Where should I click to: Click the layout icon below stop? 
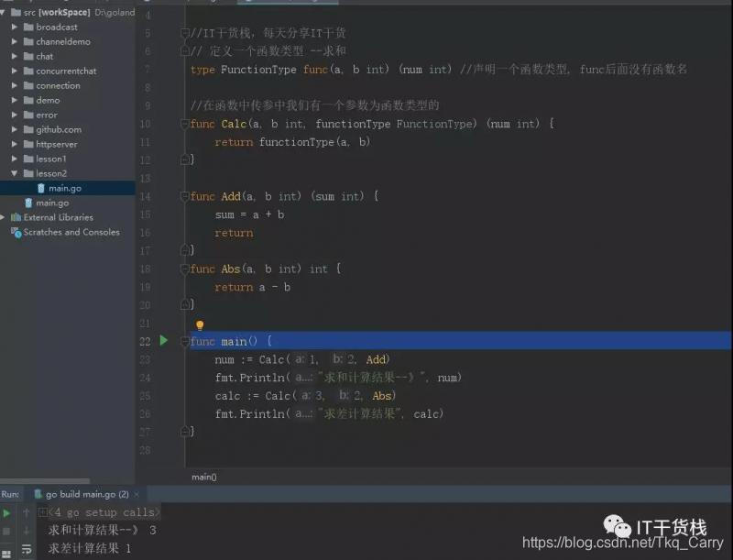pyautogui.click(x=6, y=554)
